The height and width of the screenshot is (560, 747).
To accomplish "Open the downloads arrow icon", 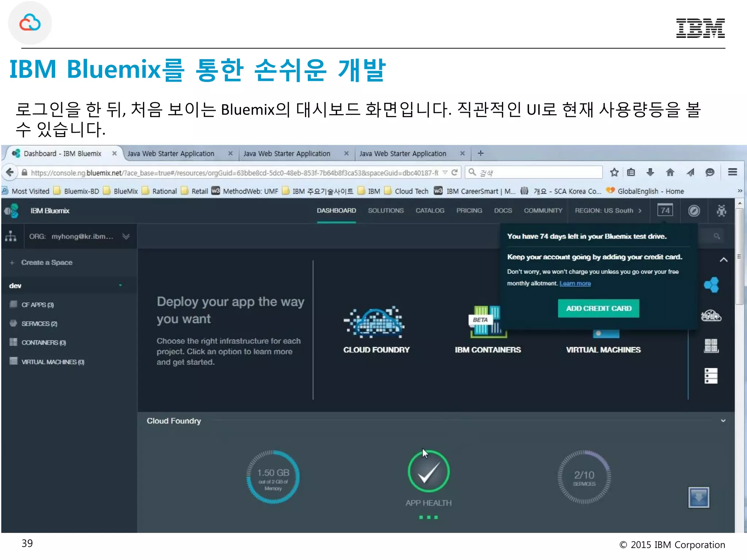I will pyautogui.click(x=650, y=172).
